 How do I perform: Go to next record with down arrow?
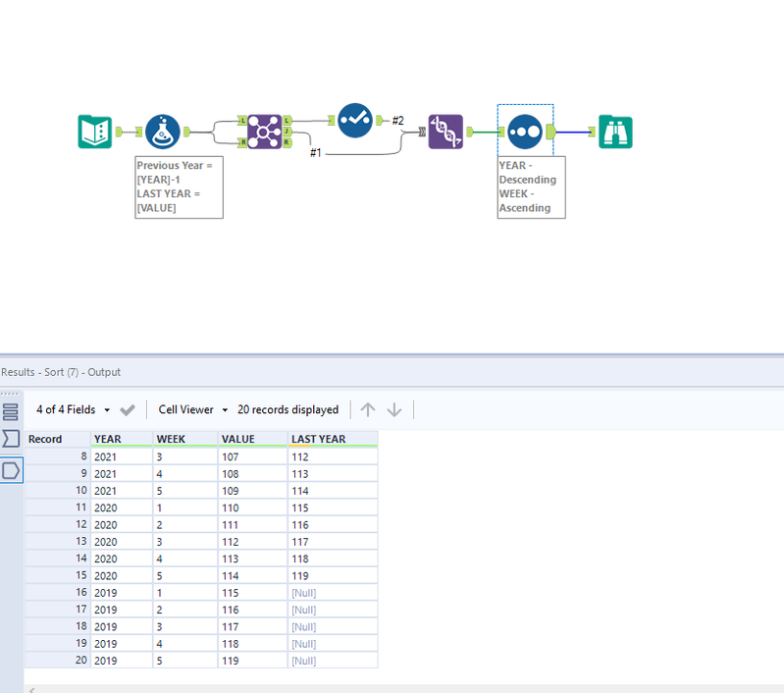[x=394, y=409]
